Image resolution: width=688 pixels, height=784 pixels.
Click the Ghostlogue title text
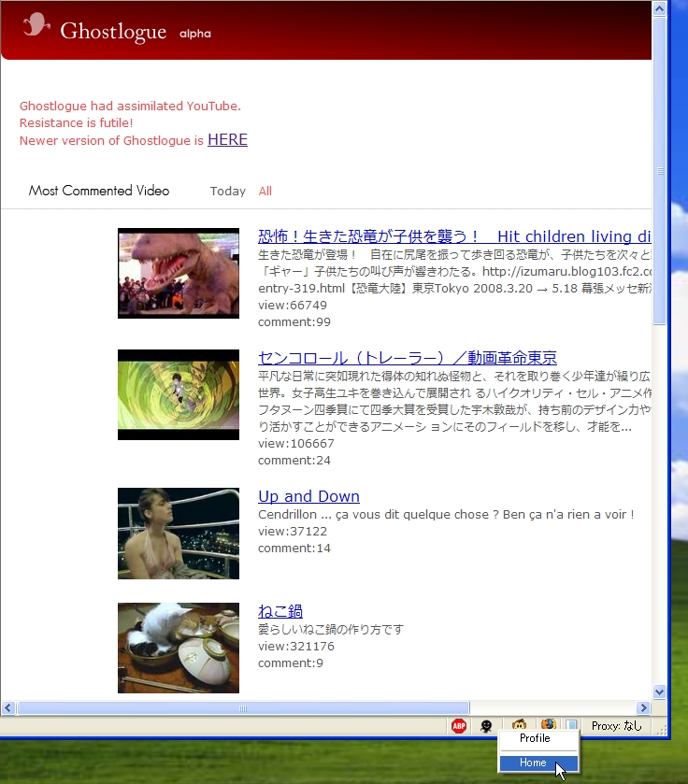[x=113, y=32]
